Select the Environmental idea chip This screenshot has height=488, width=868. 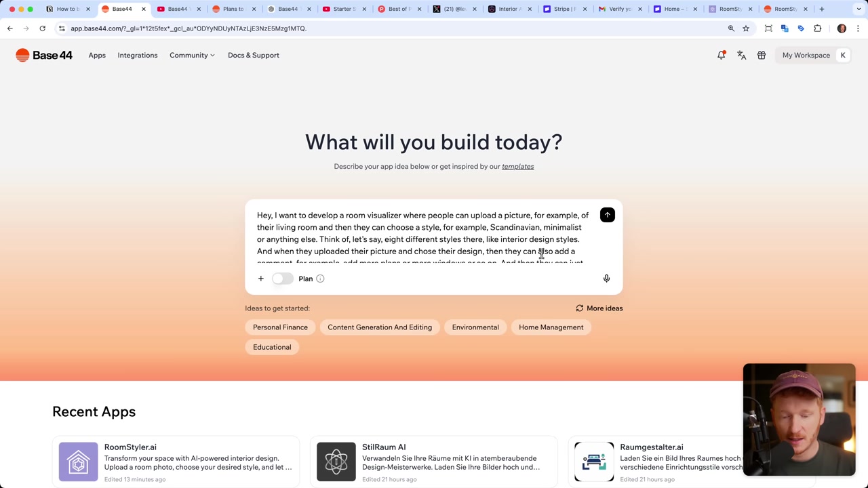(x=475, y=327)
